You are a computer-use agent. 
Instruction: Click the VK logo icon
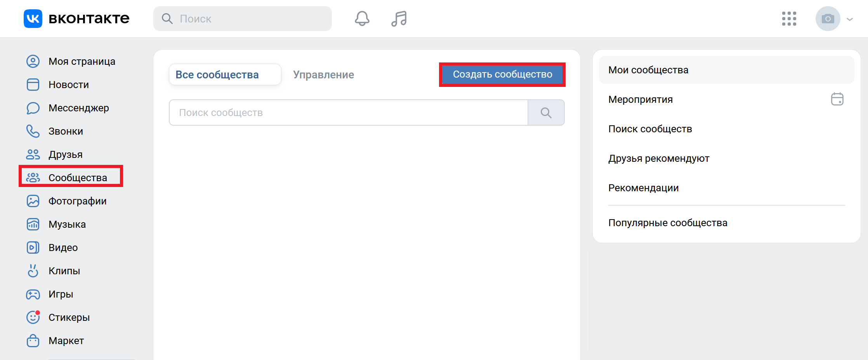coord(33,19)
